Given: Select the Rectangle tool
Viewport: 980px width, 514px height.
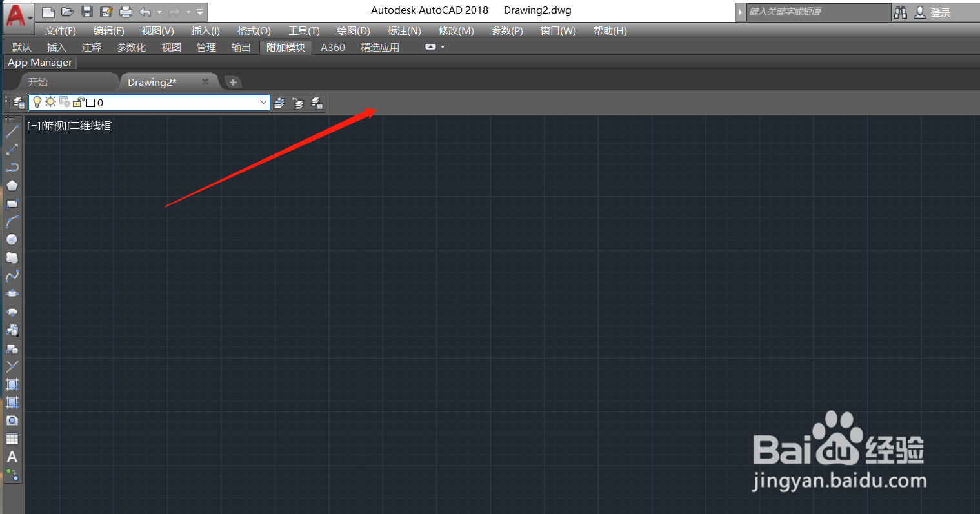Looking at the screenshot, I should [12, 204].
